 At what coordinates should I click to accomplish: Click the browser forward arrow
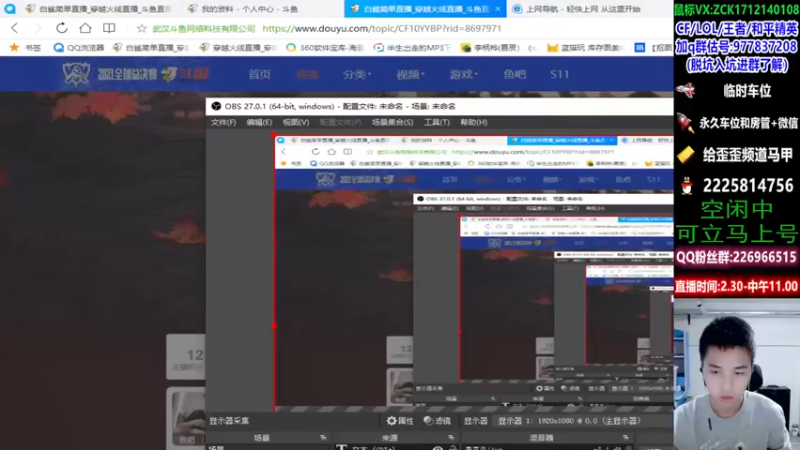pos(38,28)
